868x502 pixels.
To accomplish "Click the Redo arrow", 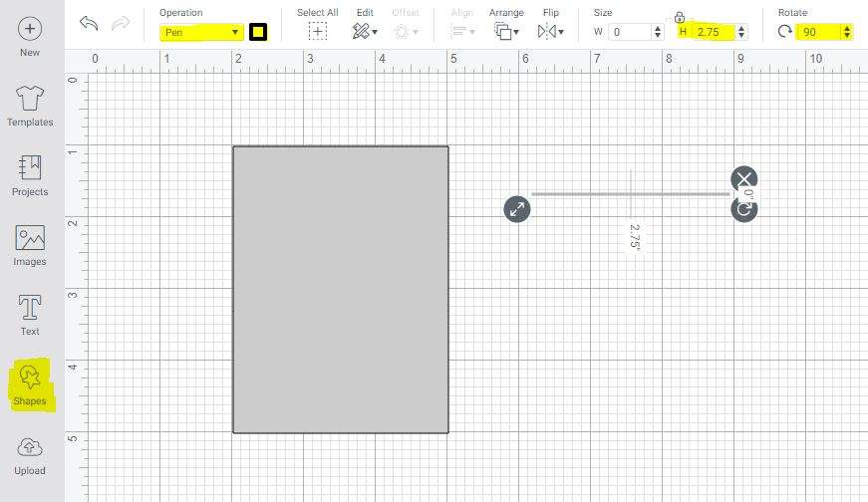I will pos(122,24).
